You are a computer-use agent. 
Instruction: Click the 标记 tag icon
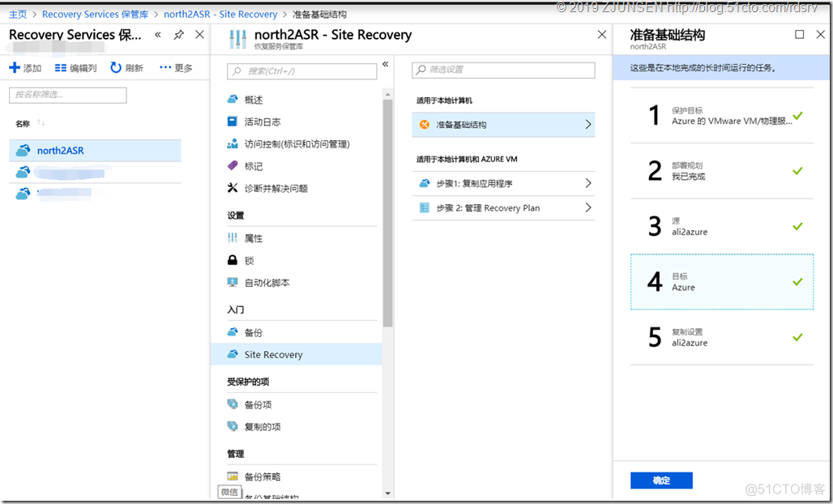233,165
